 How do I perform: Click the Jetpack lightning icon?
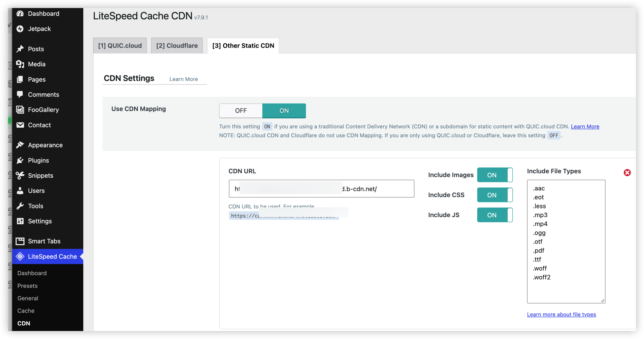(20, 29)
